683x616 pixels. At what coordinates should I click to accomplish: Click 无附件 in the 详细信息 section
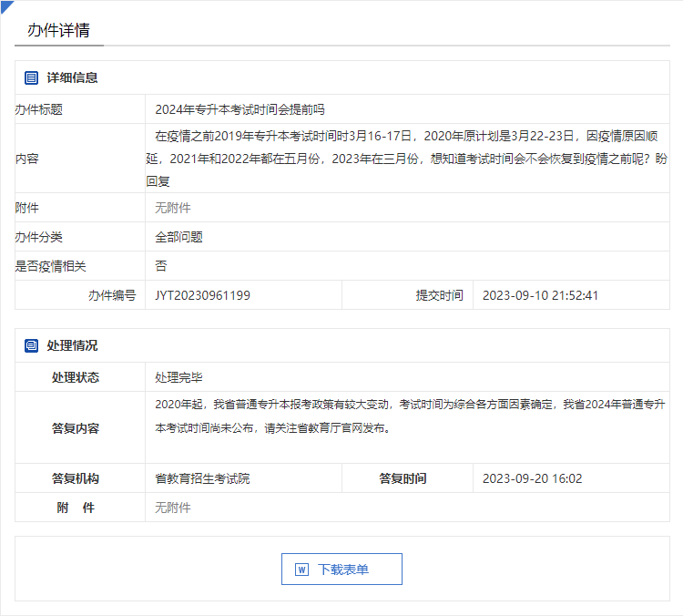[173, 208]
